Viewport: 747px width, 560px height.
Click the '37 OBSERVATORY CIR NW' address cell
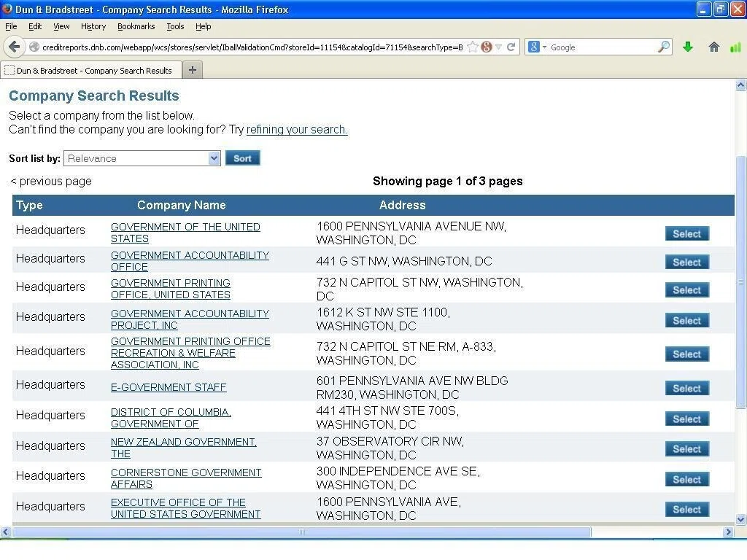coord(390,448)
